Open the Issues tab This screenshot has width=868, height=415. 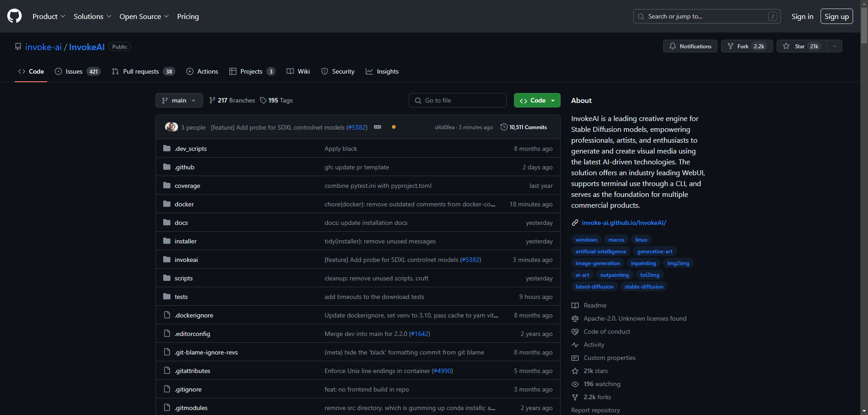pyautogui.click(x=77, y=71)
